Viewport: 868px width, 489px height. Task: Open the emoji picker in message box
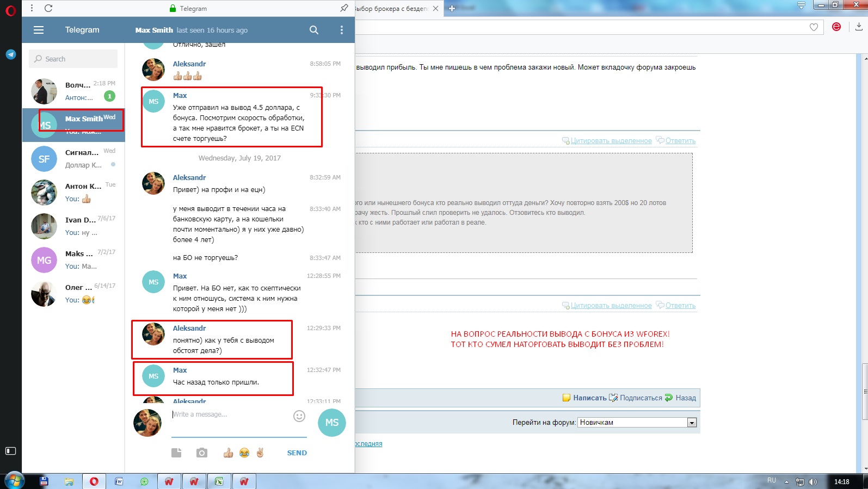(299, 416)
